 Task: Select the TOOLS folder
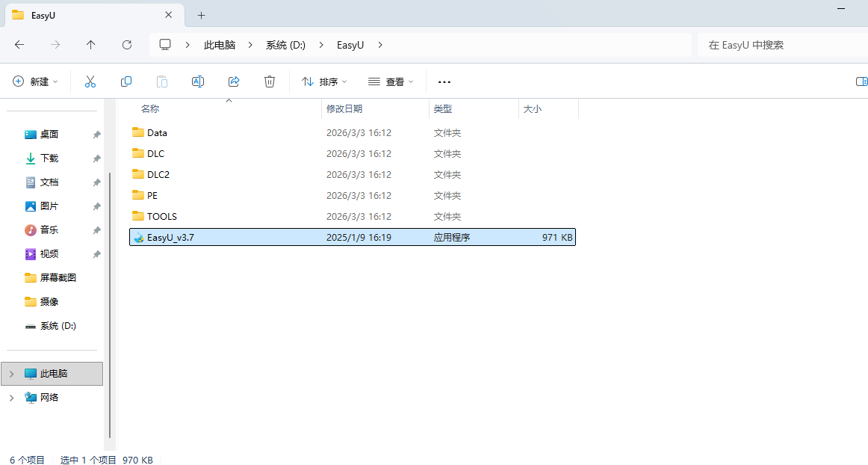coord(162,217)
